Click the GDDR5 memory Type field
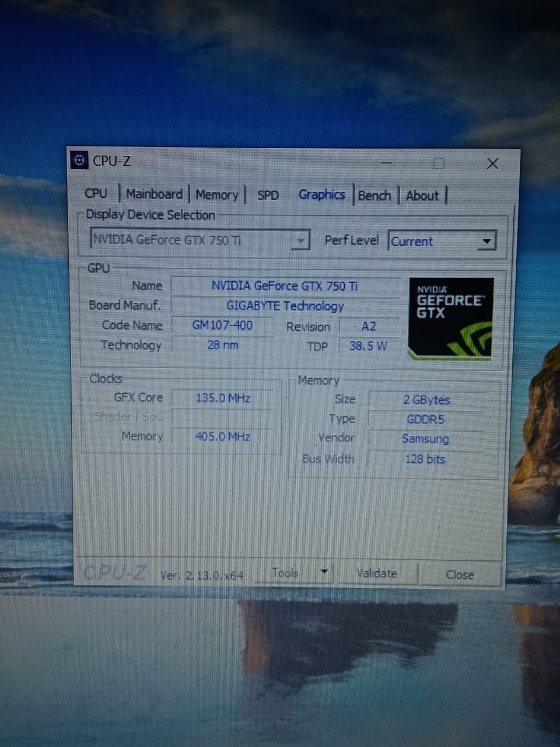560x747 pixels. pos(426,419)
